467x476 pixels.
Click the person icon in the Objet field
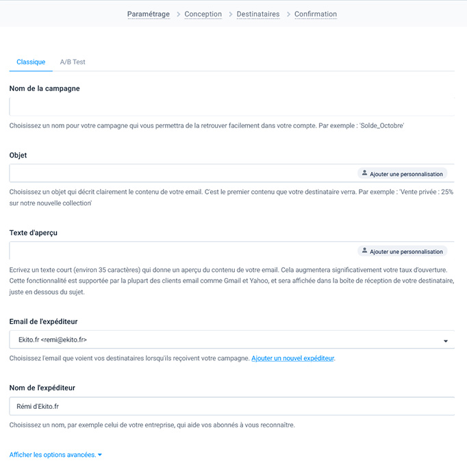pyautogui.click(x=364, y=174)
